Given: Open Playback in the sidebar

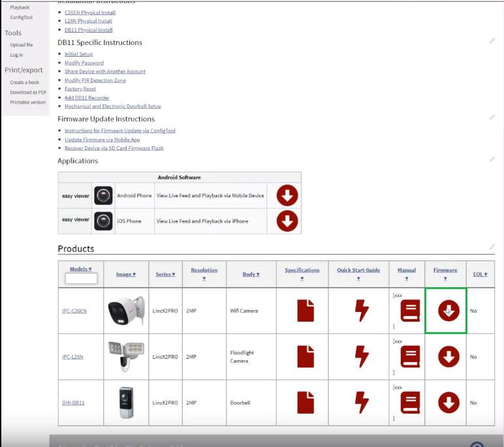Looking at the screenshot, I should 20,7.
